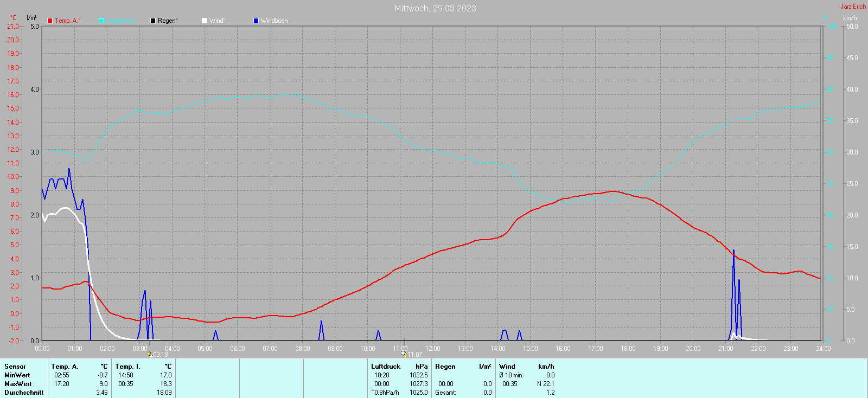Click the 21.0 temperature axis value
Image resolution: width=868 pixels, height=398 pixels.
click(13, 27)
